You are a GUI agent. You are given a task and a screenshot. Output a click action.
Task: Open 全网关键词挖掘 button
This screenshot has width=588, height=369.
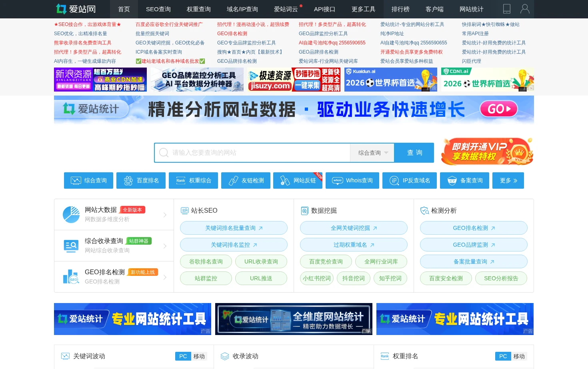(x=354, y=228)
